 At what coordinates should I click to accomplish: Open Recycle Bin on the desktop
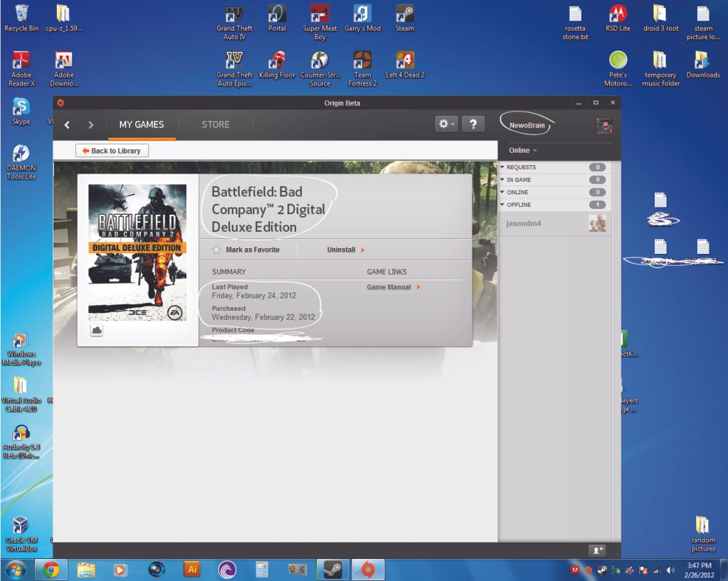[21, 18]
